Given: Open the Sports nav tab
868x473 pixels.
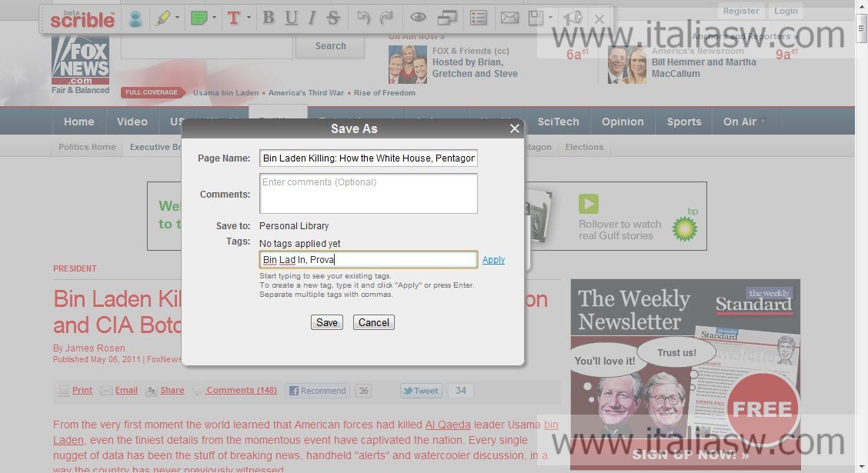Looking at the screenshot, I should coord(683,122).
